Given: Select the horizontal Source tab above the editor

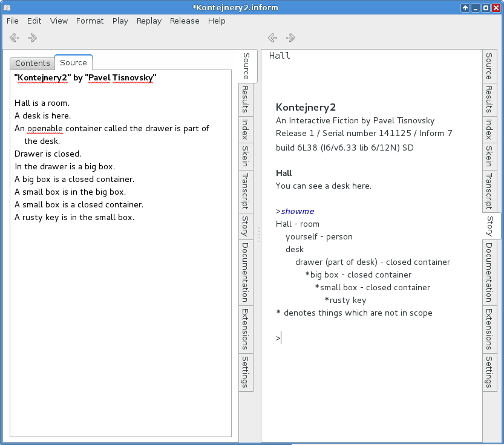Looking at the screenshot, I should pyautogui.click(x=74, y=63).
